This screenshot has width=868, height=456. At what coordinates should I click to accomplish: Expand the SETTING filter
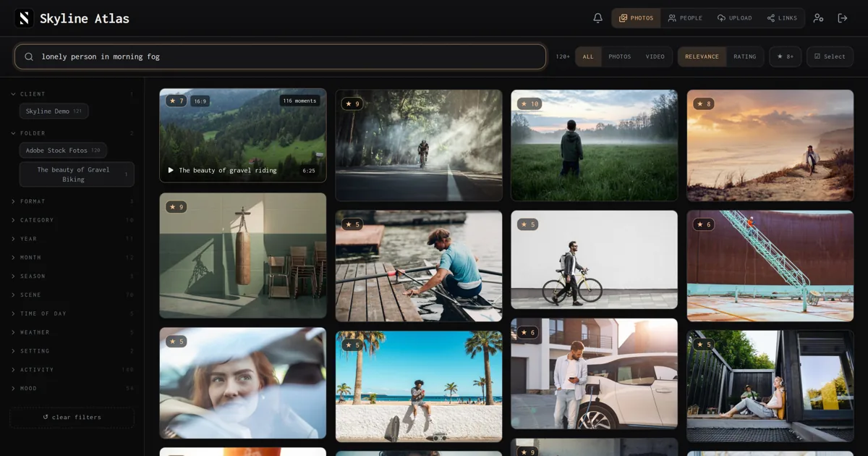pyautogui.click(x=72, y=351)
